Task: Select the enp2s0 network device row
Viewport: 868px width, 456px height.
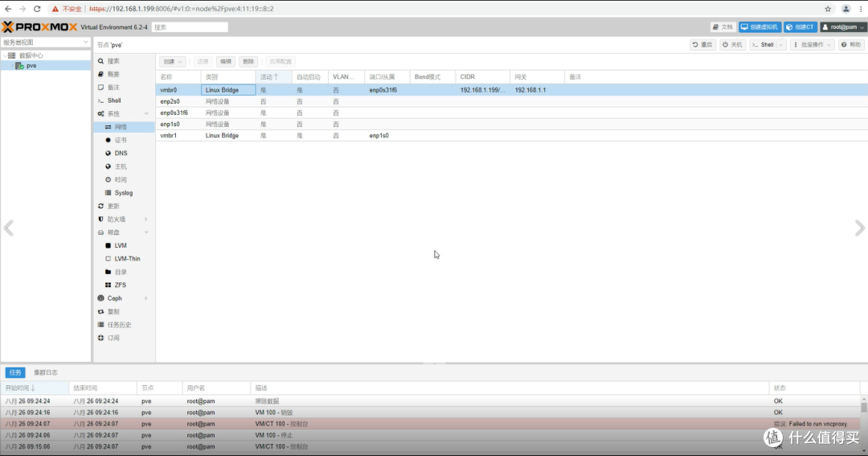Action: click(511, 101)
